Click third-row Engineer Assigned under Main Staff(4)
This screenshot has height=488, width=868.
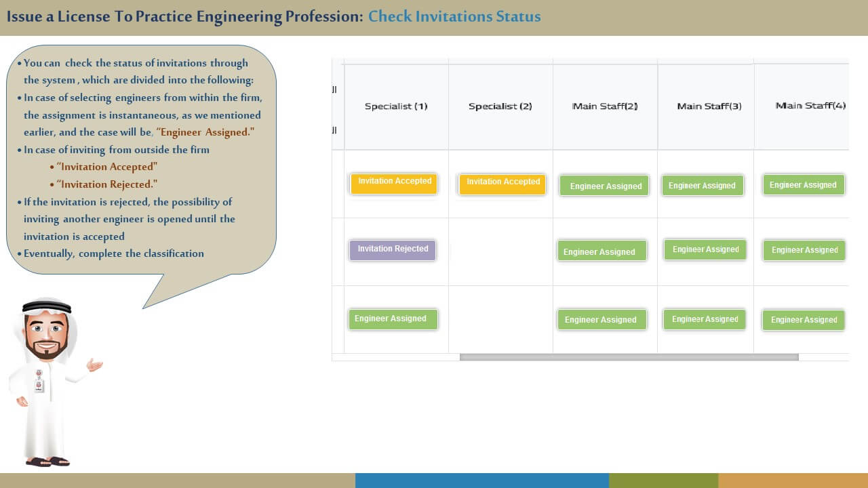click(804, 320)
